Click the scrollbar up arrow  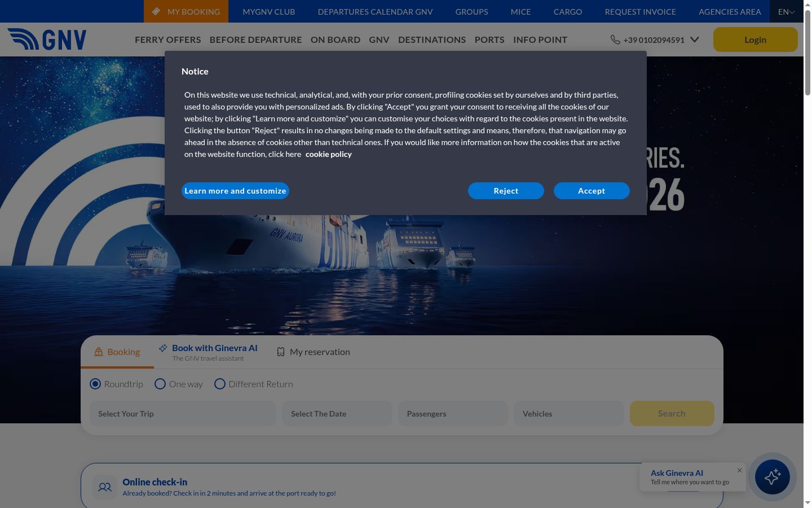(807, 4)
